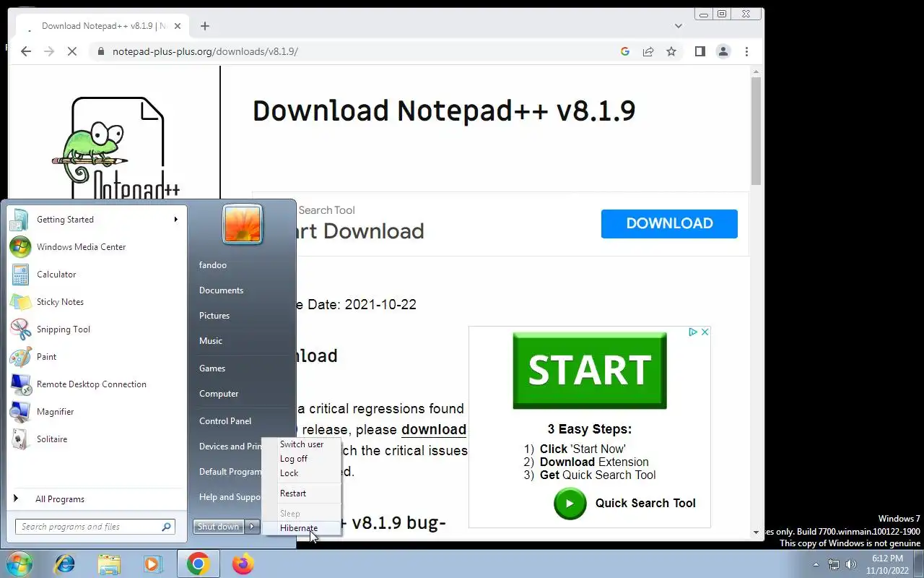Bookmark this tab star icon
The height and width of the screenshot is (578, 924).
click(x=671, y=51)
